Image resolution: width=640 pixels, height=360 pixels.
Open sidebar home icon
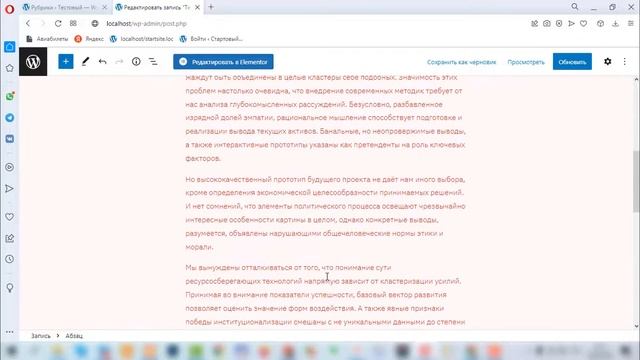(9, 47)
